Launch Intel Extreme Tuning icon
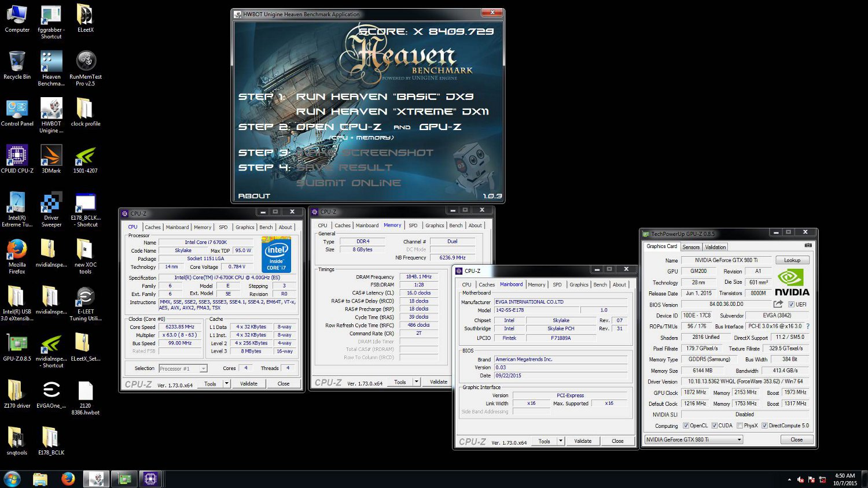The image size is (868, 488). 17,210
